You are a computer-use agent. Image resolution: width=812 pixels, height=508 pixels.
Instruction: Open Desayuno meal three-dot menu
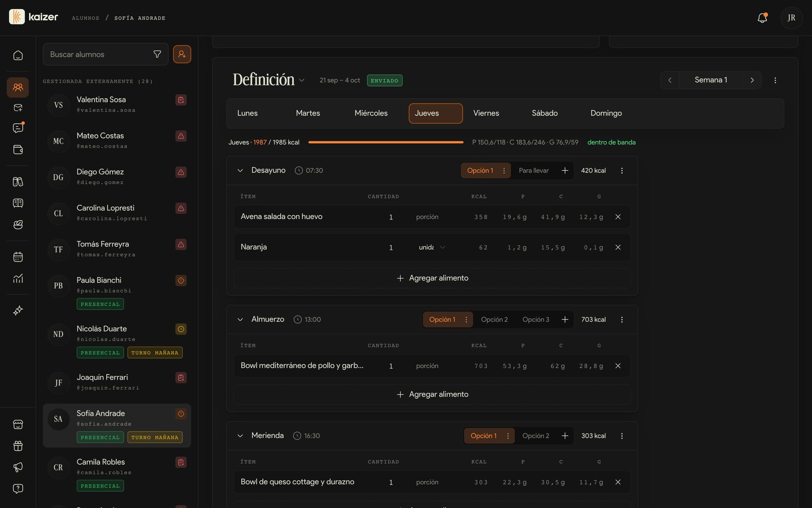tap(622, 170)
